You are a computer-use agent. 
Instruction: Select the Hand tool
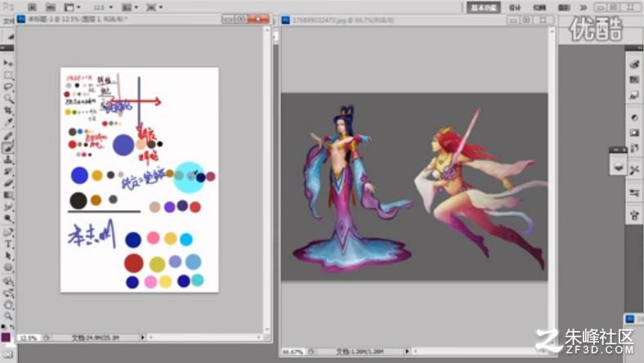[8, 305]
